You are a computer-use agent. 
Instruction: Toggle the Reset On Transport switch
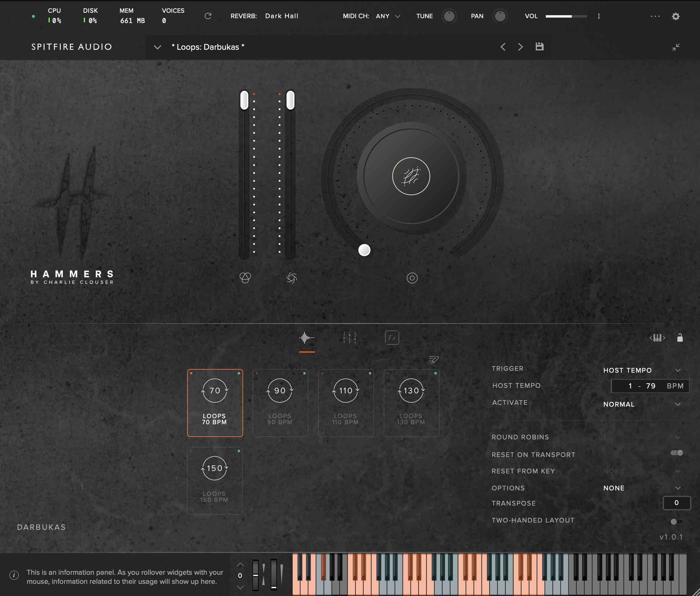tap(677, 453)
